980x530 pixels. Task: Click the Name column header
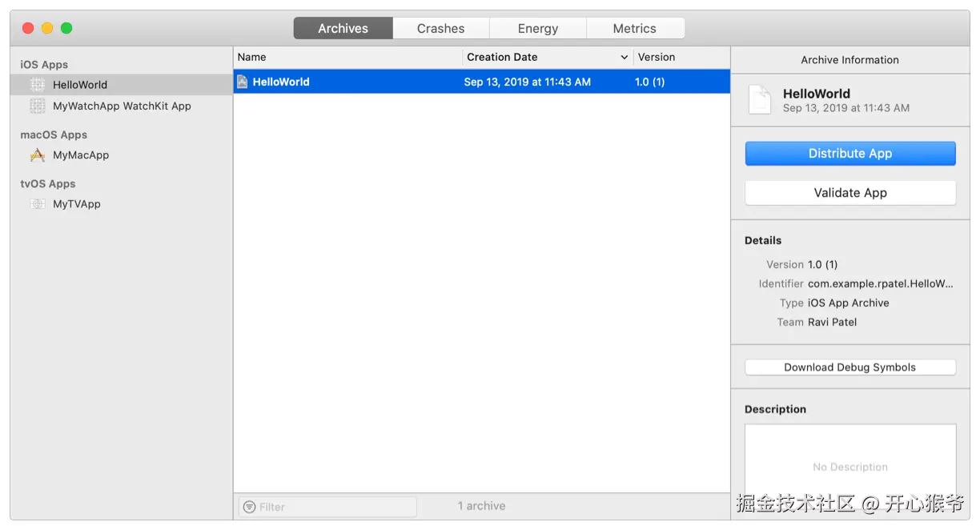[347, 58]
